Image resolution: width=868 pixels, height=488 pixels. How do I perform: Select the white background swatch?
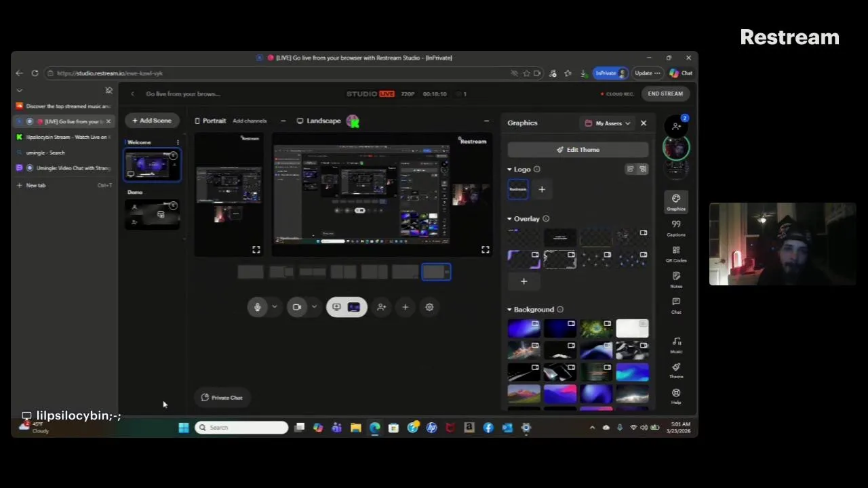(632, 329)
